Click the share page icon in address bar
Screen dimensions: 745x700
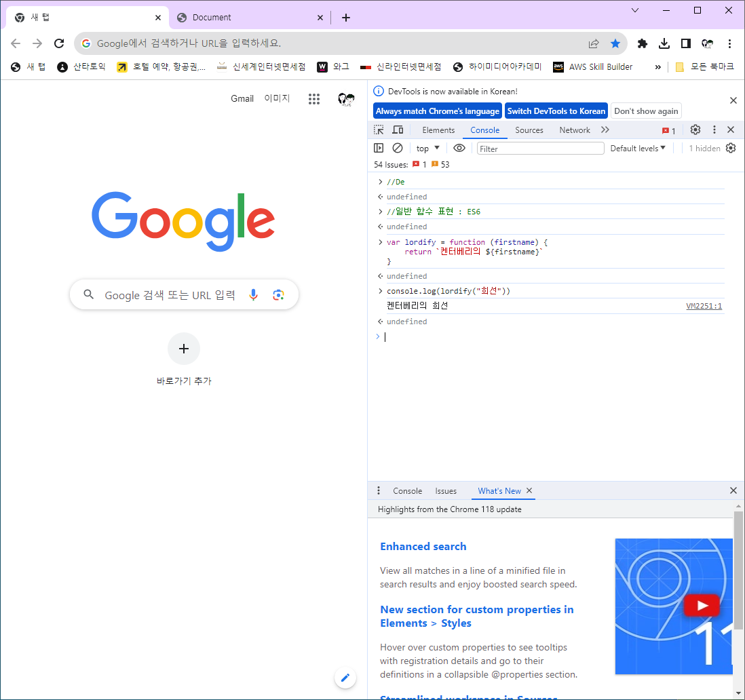pos(594,43)
